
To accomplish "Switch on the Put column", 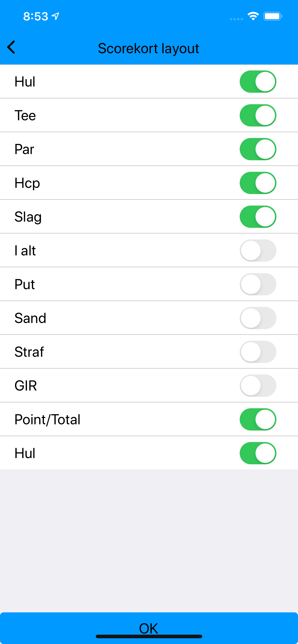I will (258, 284).
